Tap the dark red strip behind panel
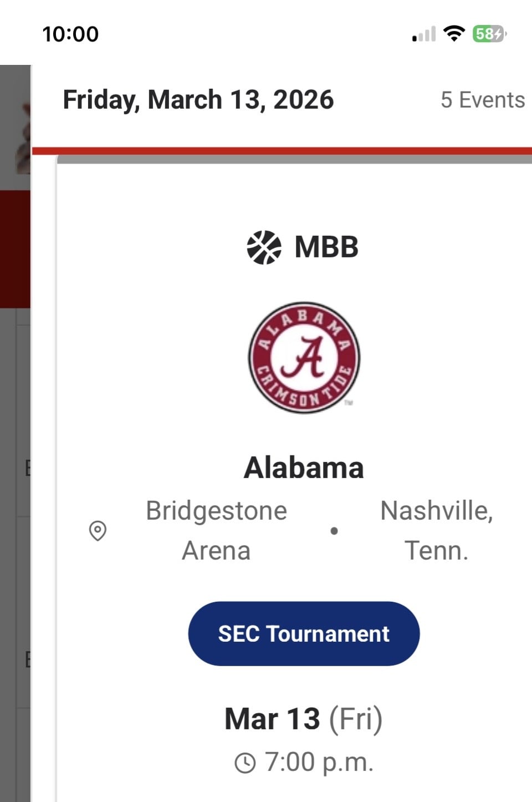 pyautogui.click(x=14, y=248)
